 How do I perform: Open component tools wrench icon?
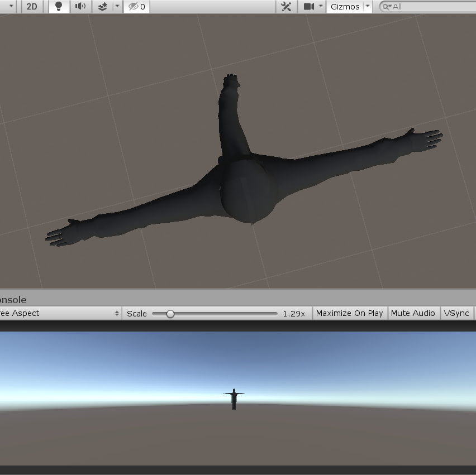pyautogui.click(x=286, y=7)
